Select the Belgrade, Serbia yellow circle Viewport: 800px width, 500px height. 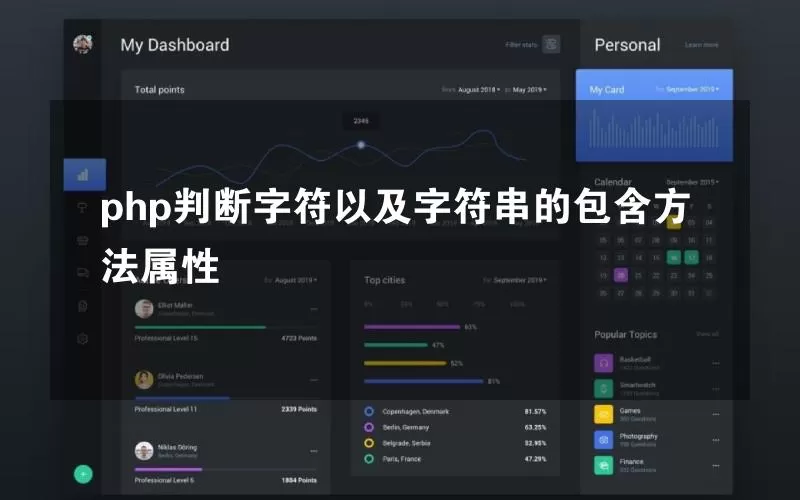tap(369, 443)
